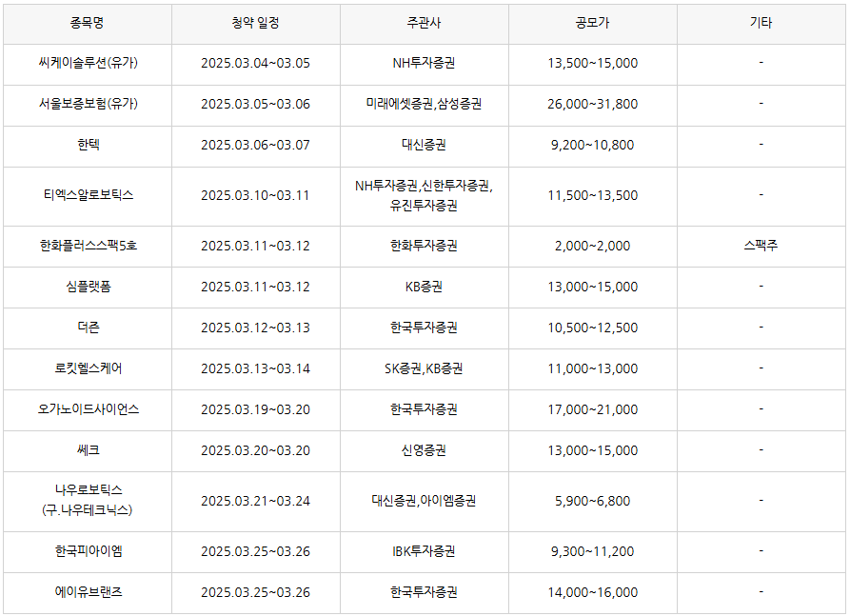
Task: Select the 오가노이드사이언스 stock name
Action: [88, 409]
